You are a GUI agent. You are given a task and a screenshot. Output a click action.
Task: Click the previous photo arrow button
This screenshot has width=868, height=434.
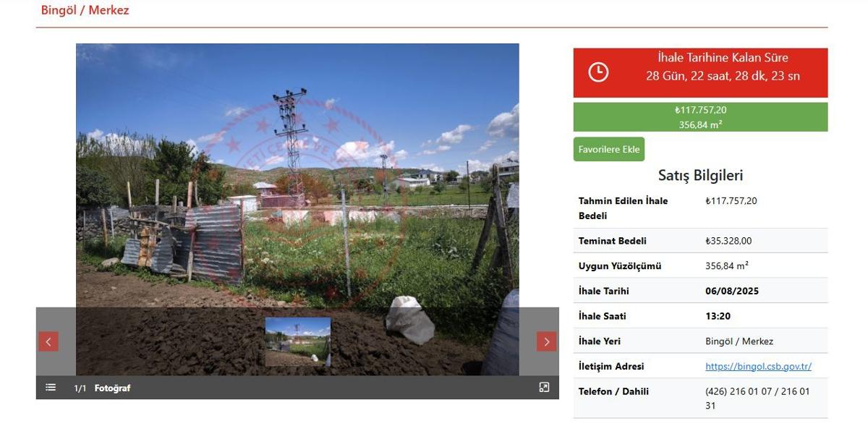click(48, 341)
